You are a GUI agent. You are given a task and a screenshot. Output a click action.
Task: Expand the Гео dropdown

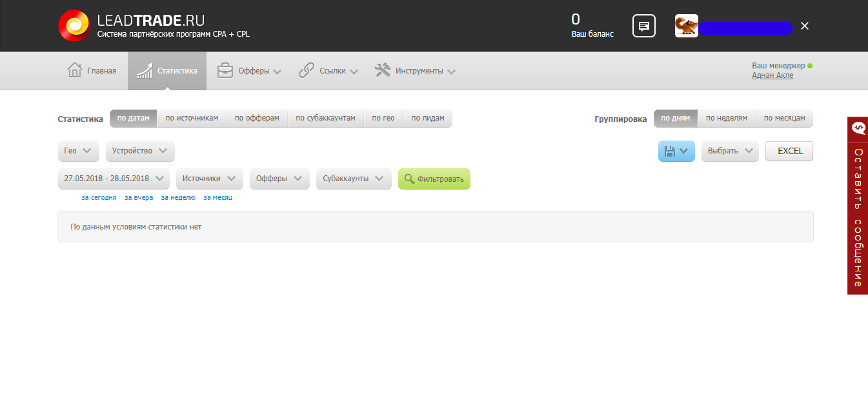coord(78,151)
